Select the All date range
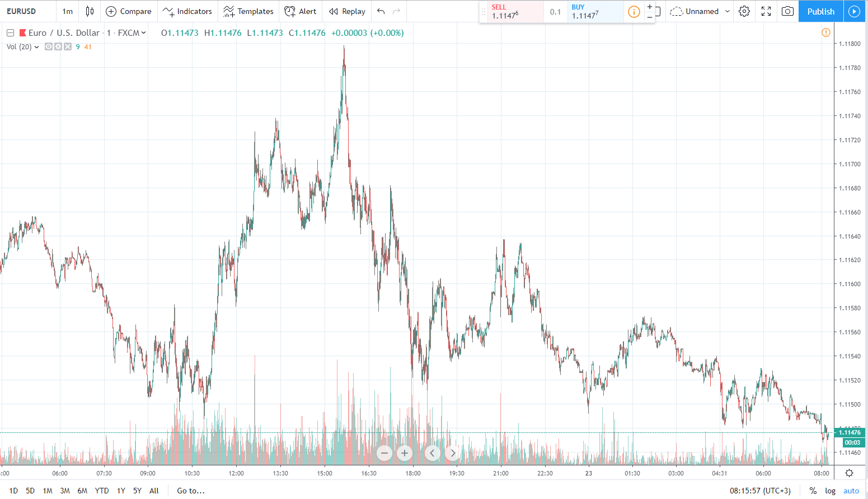This screenshot has width=868, height=499. click(x=154, y=491)
